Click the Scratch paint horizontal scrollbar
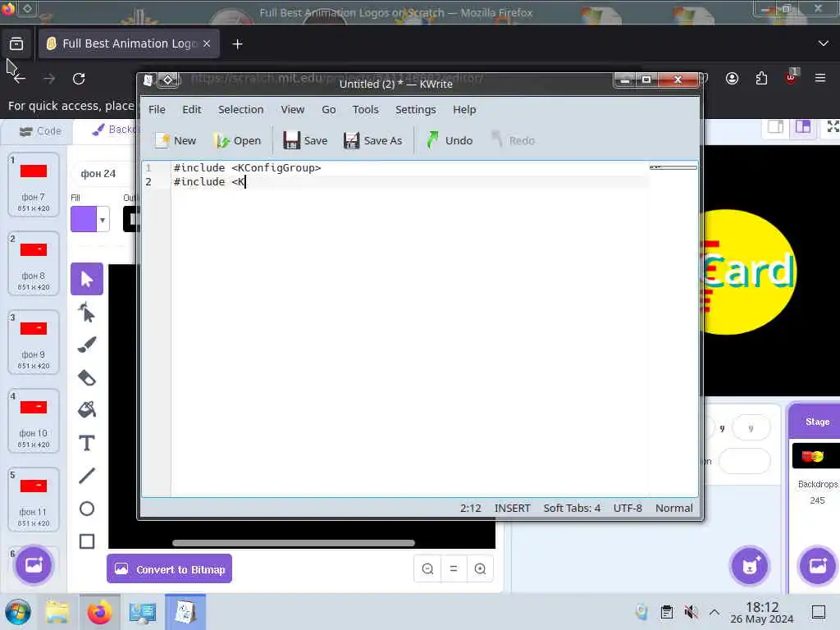The height and width of the screenshot is (630, 840). [x=294, y=543]
